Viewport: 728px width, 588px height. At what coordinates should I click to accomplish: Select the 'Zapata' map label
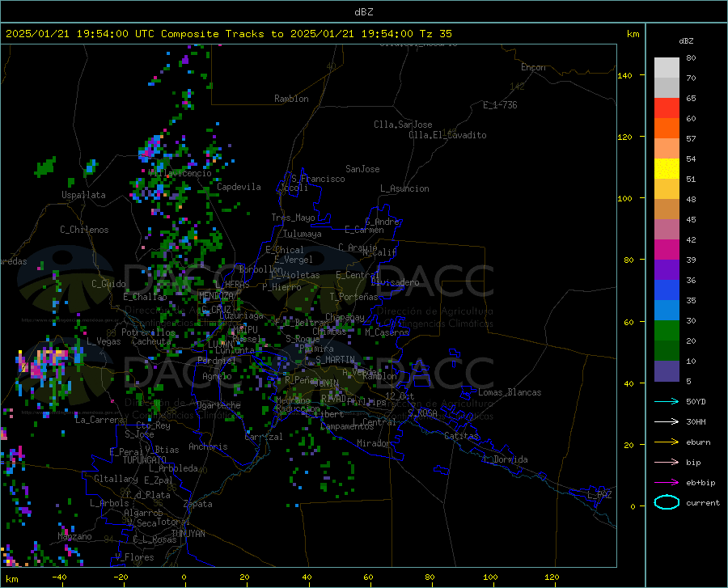coord(198,504)
